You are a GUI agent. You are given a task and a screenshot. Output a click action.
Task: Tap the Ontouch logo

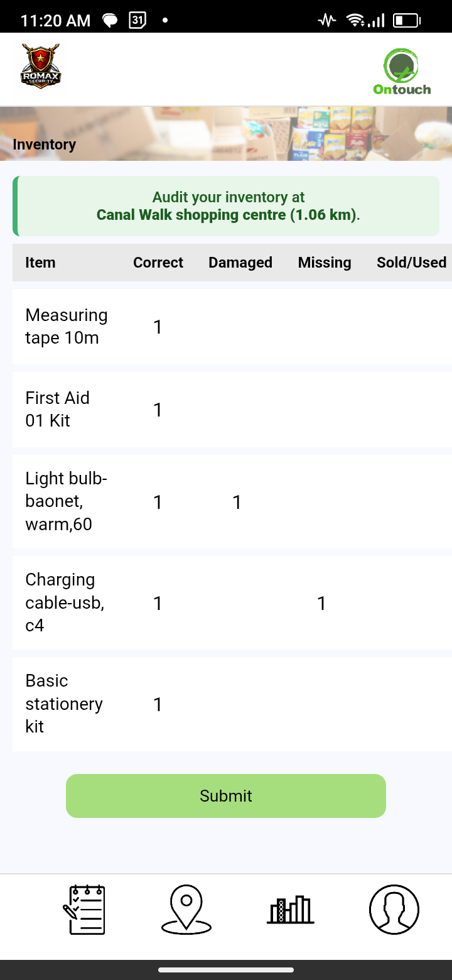click(x=402, y=72)
